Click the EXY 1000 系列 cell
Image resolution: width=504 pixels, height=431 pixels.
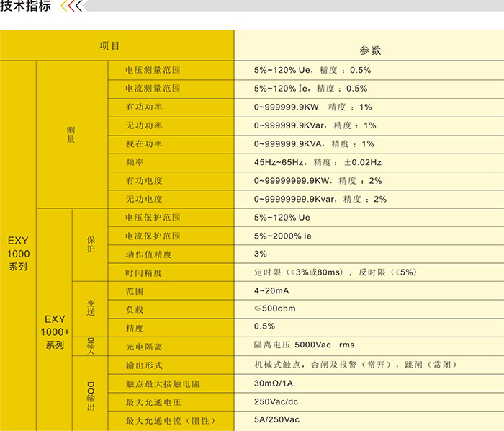[x=18, y=254]
